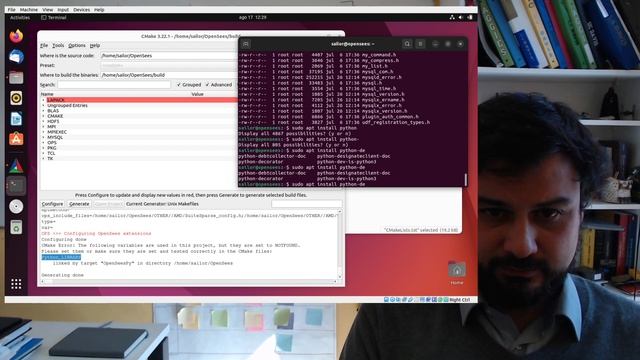Click the Name column header in CMake
Screen dimensions: 640x360
click(47, 94)
